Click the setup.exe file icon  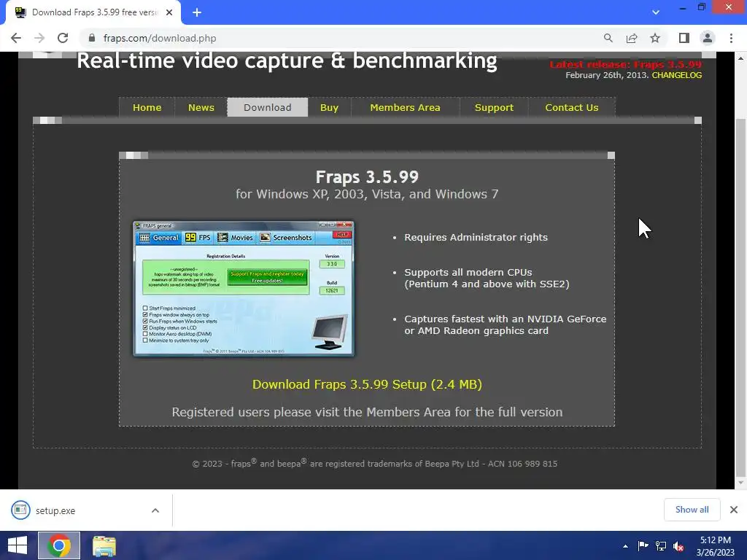[20, 510]
